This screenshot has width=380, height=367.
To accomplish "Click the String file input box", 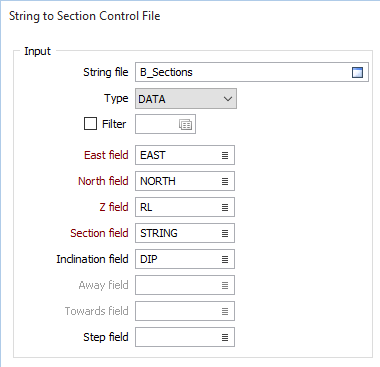I will [x=252, y=72].
